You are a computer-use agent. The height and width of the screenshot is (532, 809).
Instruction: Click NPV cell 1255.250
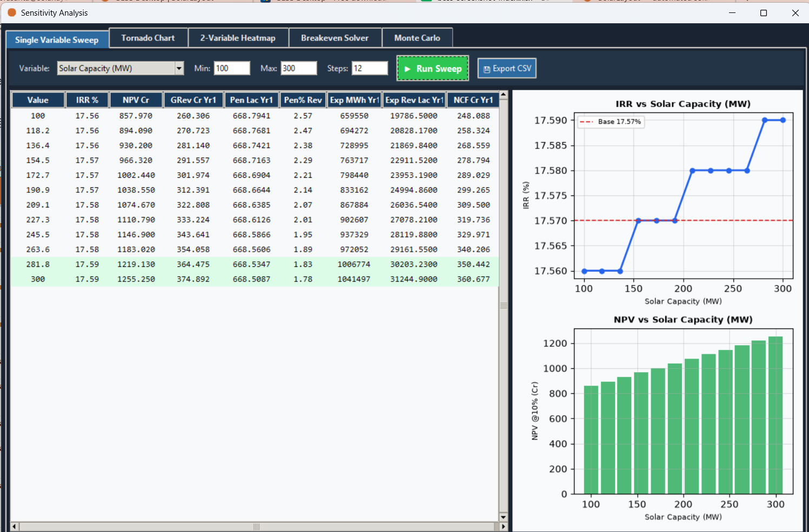tap(136, 279)
